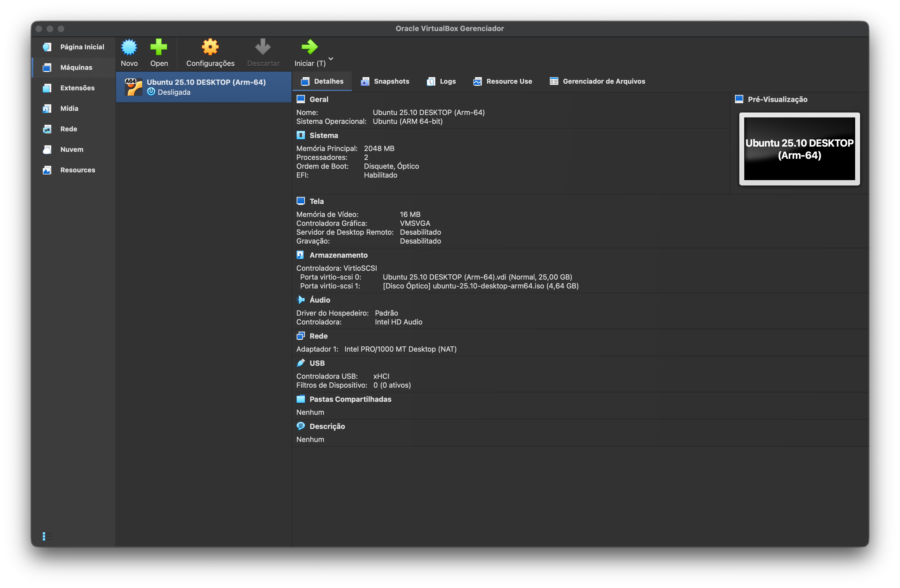Screen dimensions: 900x588
Task: Collapse the Armazenamento section header
Action: click(x=338, y=255)
